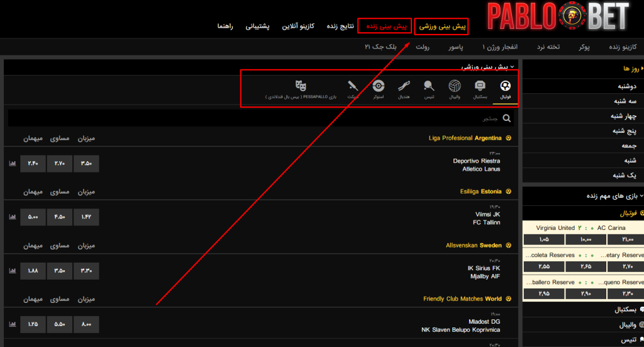Open the Liga Profesional Argentina league header
644x347 pixels.
point(465,138)
